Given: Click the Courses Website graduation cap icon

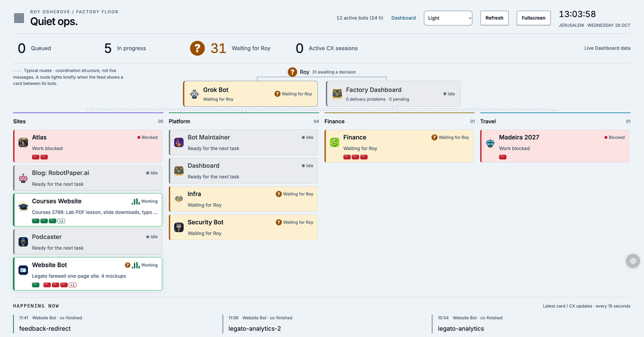Looking at the screenshot, I should click(23, 207).
